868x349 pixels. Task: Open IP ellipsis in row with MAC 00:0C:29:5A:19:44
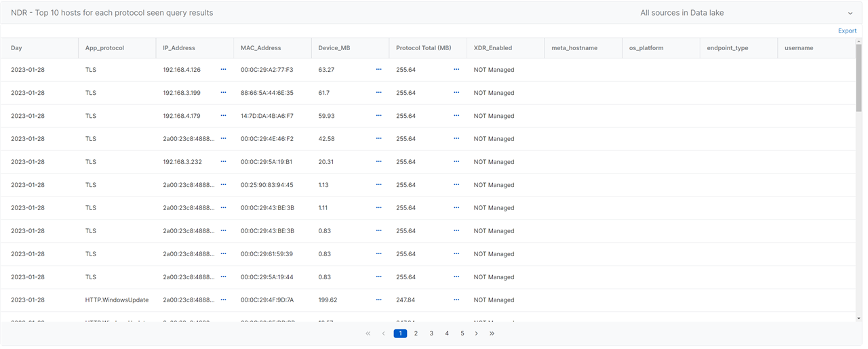click(223, 277)
